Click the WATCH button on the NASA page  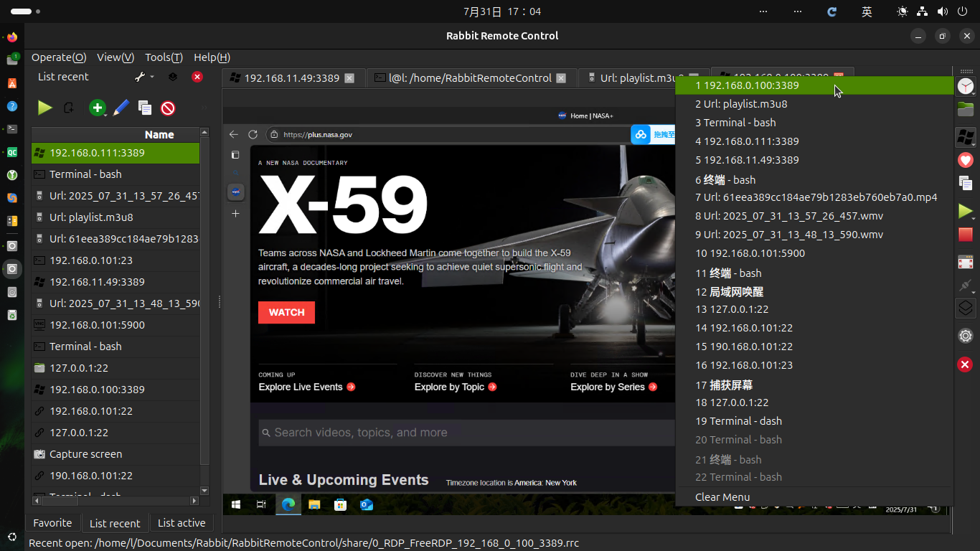click(286, 312)
